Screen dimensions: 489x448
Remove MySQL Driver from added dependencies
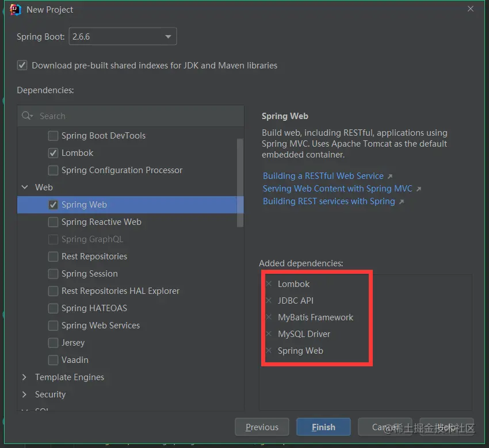269,334
